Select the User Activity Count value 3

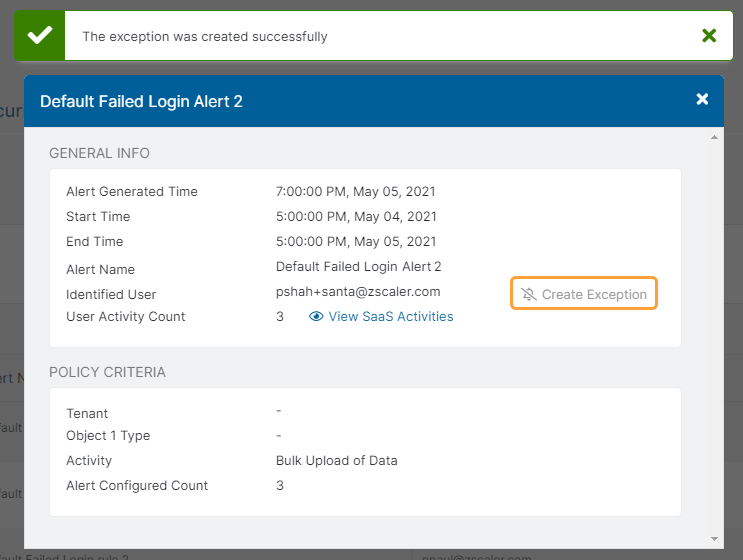[280, 316]
